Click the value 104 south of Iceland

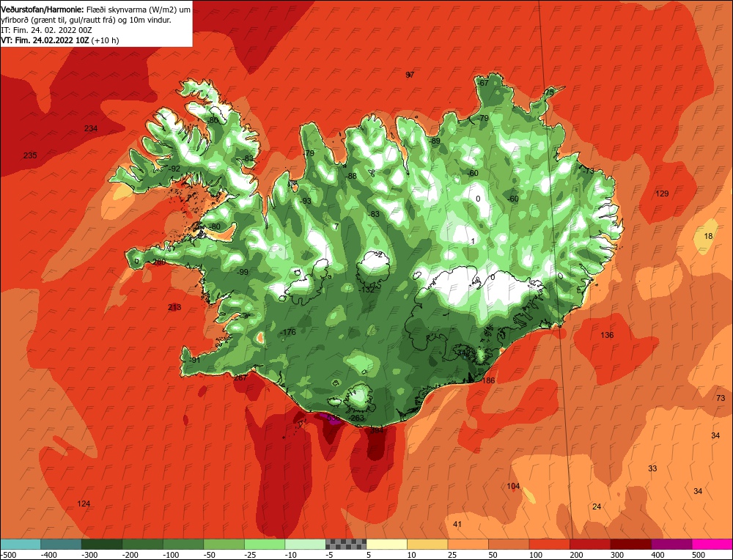513,486
